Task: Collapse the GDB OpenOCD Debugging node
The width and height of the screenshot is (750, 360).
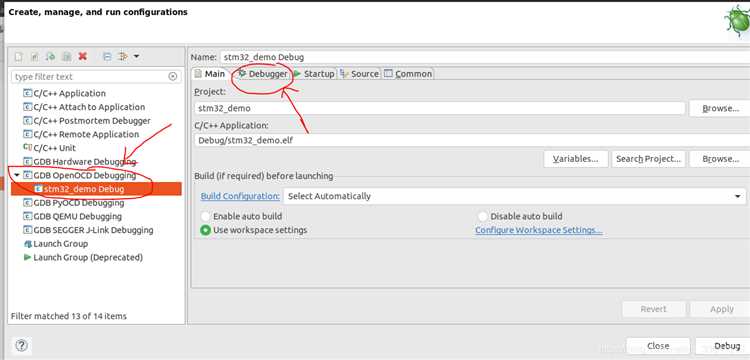Action: pyautogui.click(x=17, y=175)
